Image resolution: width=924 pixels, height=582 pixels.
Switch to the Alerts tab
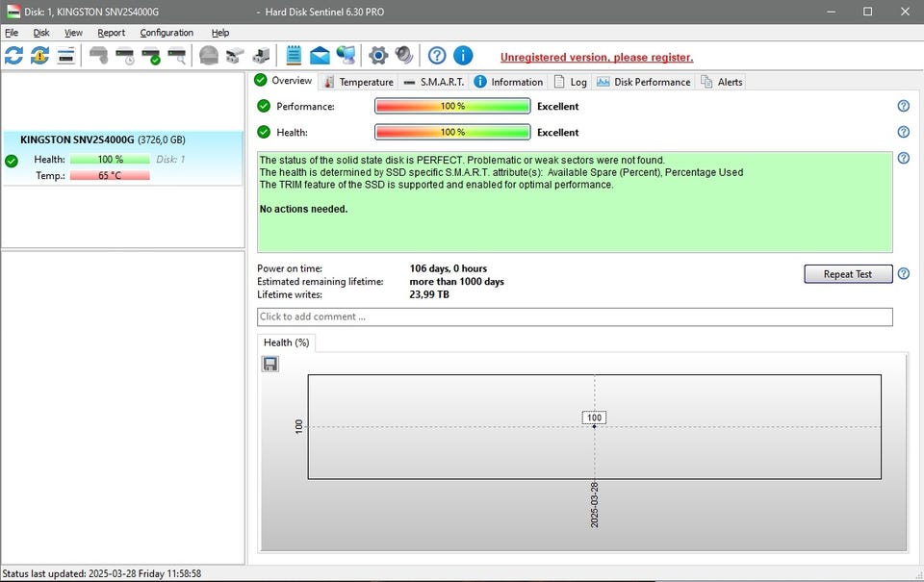point(722,82)
